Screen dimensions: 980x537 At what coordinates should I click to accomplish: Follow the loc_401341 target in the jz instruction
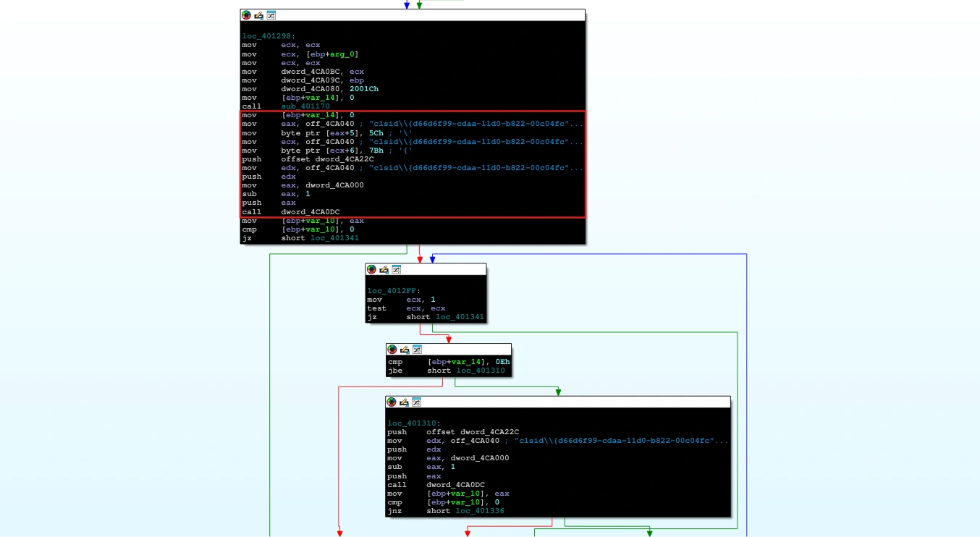click(x=334, y=237)
